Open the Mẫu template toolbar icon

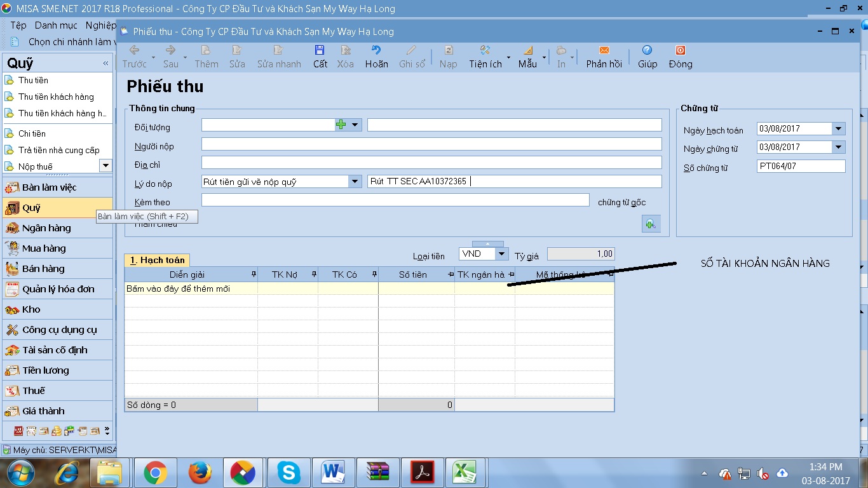point(527,51)
